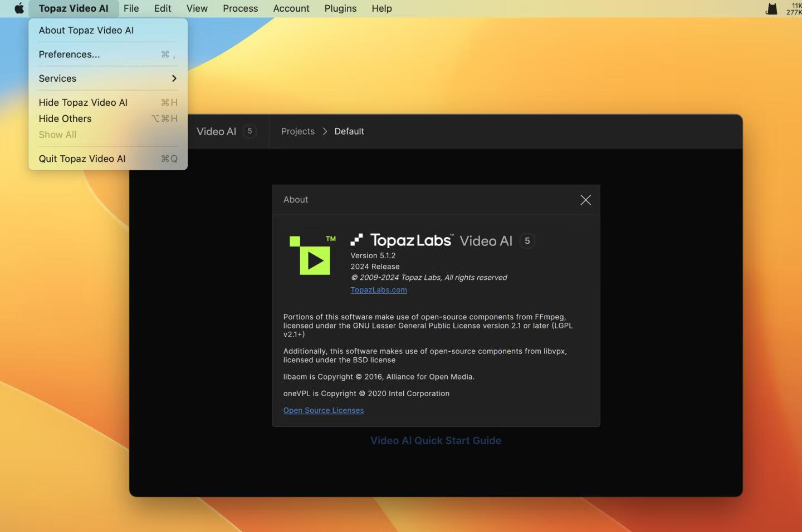Click version badge 5 beside Video AI header
Screen dimensions: 802x532
250,131
